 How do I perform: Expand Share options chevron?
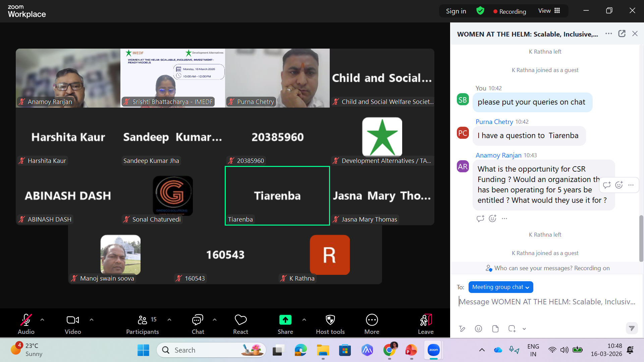pyautogui.click(x=304, y=320)
